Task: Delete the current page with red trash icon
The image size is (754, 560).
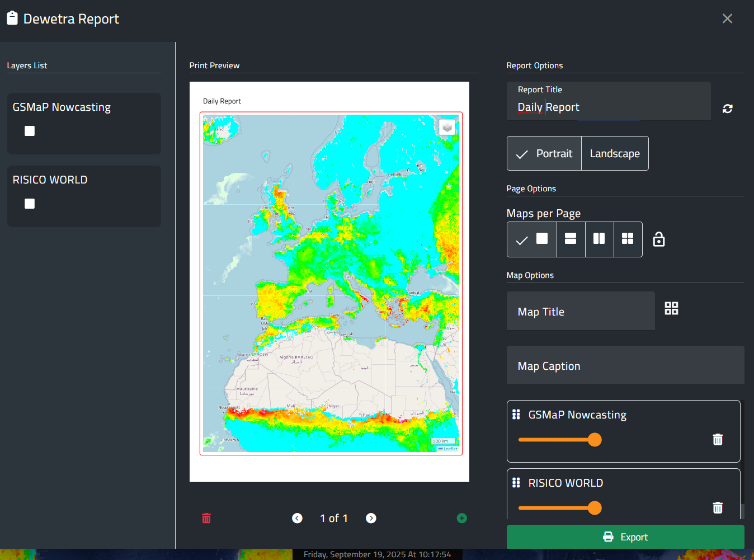Action: (x=206, y=518)
